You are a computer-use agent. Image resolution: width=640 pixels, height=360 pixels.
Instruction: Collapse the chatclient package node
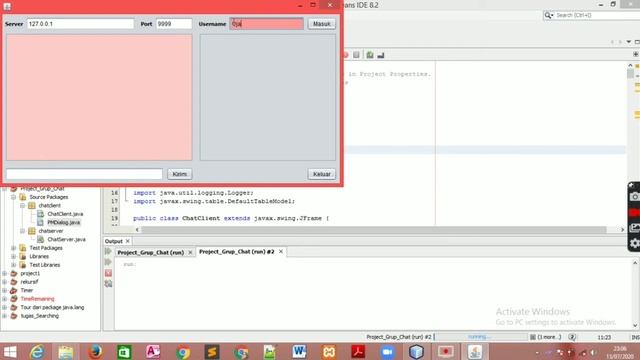22,206
